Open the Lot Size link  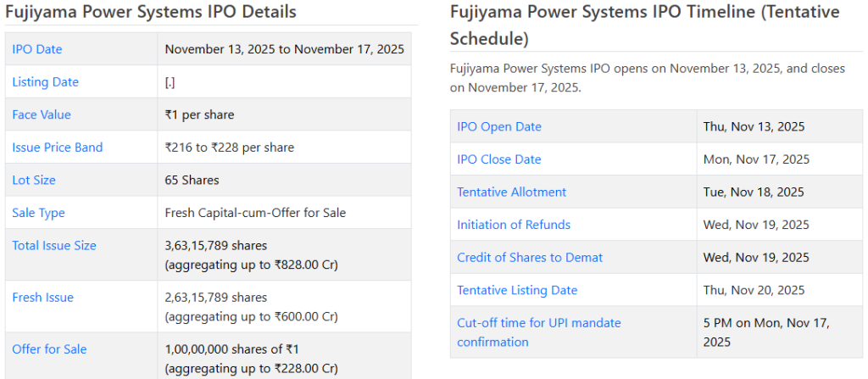point(34,180)
